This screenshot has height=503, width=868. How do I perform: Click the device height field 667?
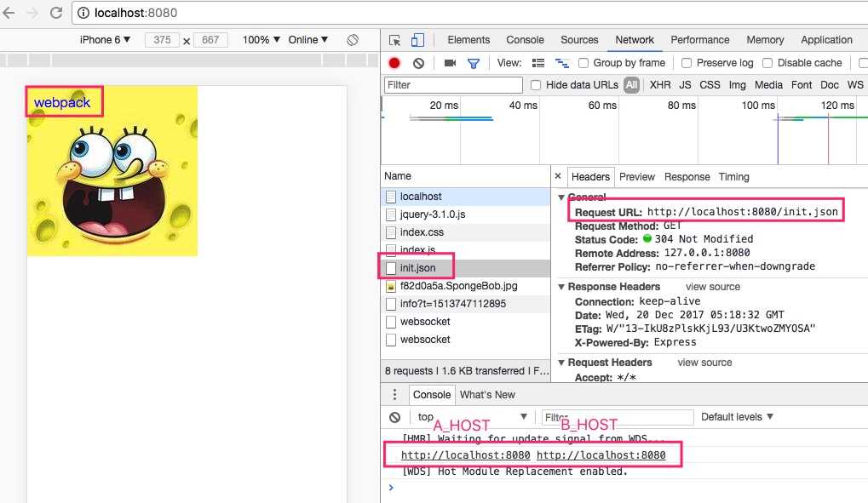point(210,40)
